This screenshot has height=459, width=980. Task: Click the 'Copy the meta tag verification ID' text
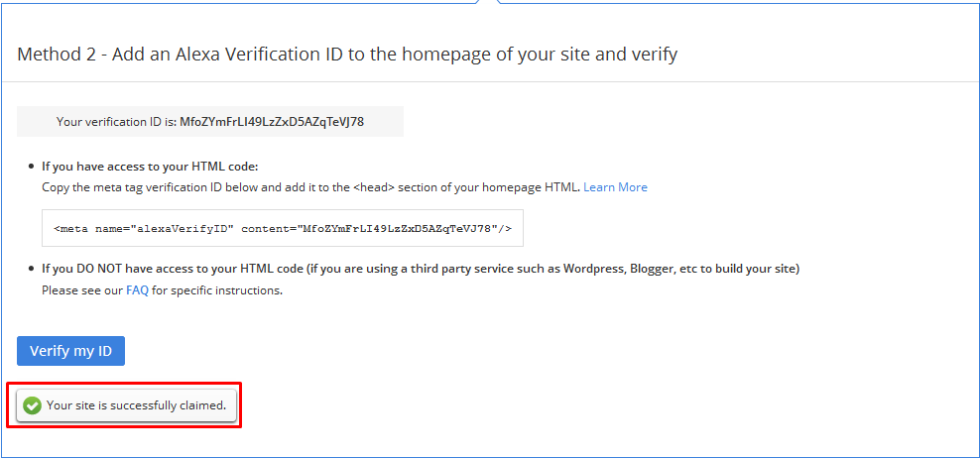pos(311,187)
